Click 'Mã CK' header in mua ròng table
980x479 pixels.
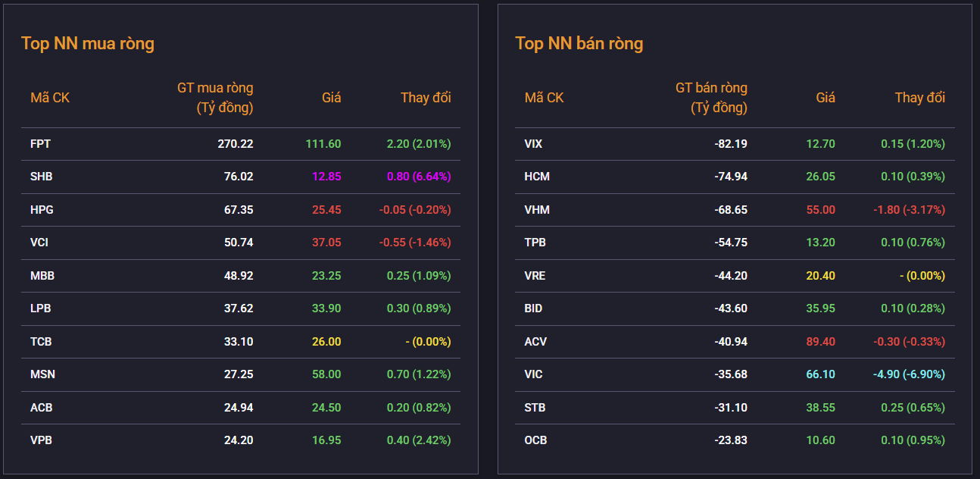pos(50,98)
